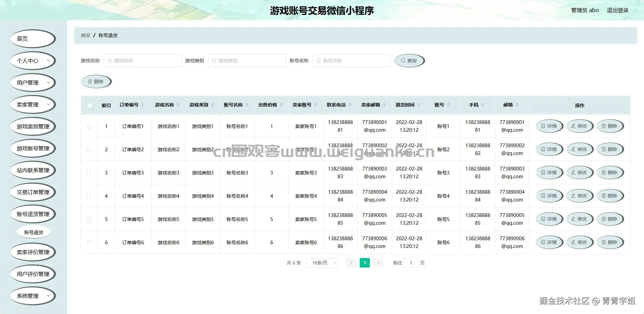Screen dimensions: 644x314
Task: Click the sort arrows on 订单编号 column
Action: [x=142, y=105]
